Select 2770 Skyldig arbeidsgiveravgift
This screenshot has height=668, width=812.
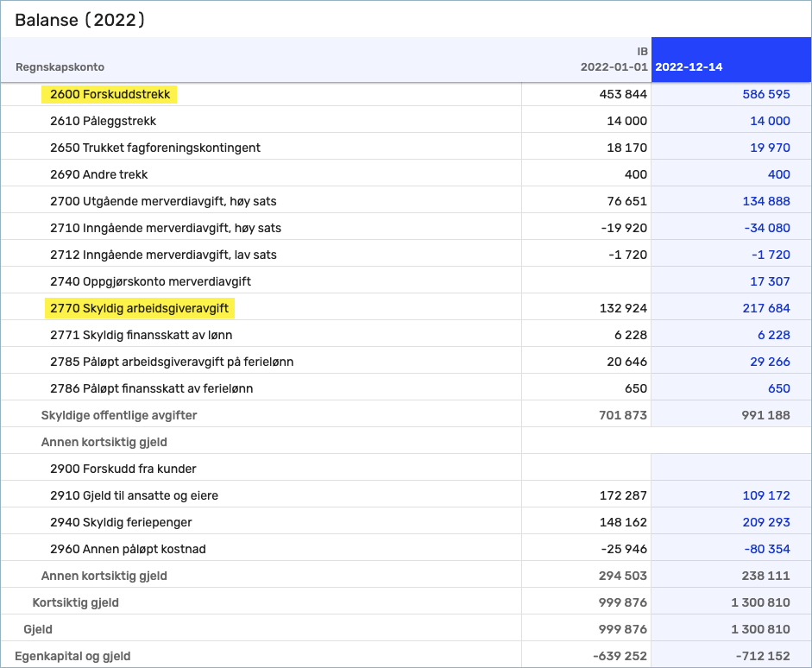(x=139, y=309)
